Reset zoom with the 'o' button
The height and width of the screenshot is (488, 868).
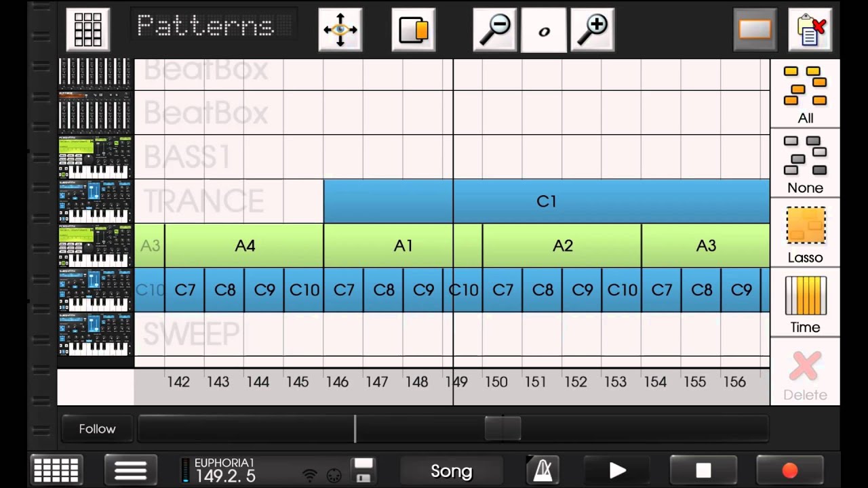tap(544, 29)
